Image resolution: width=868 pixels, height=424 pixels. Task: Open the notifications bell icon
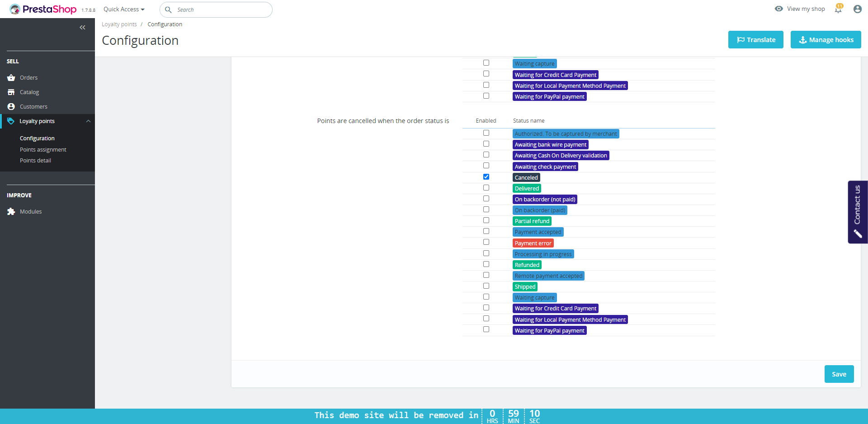839,9
